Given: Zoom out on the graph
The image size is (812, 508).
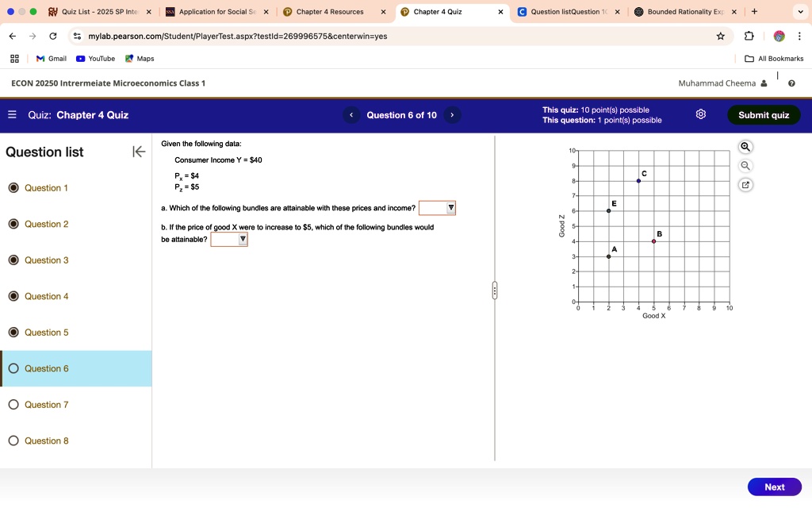Looking at the screenshot, I should tap(745, 166).
